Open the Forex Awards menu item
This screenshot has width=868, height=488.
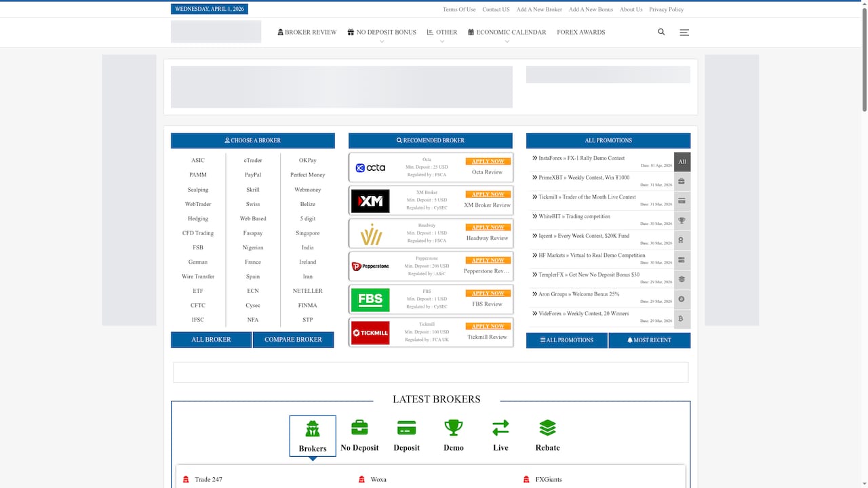pos(580,32)
